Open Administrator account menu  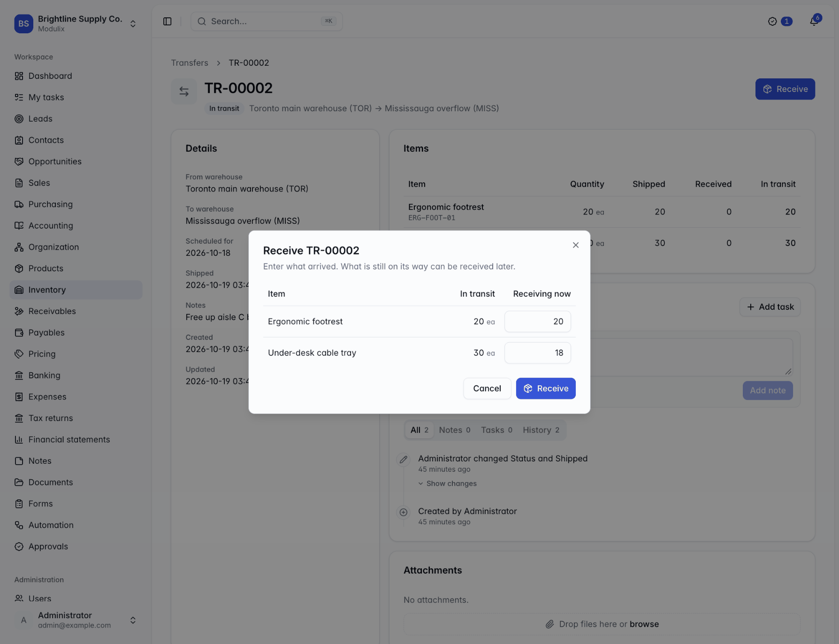click(x=76, y=620)
